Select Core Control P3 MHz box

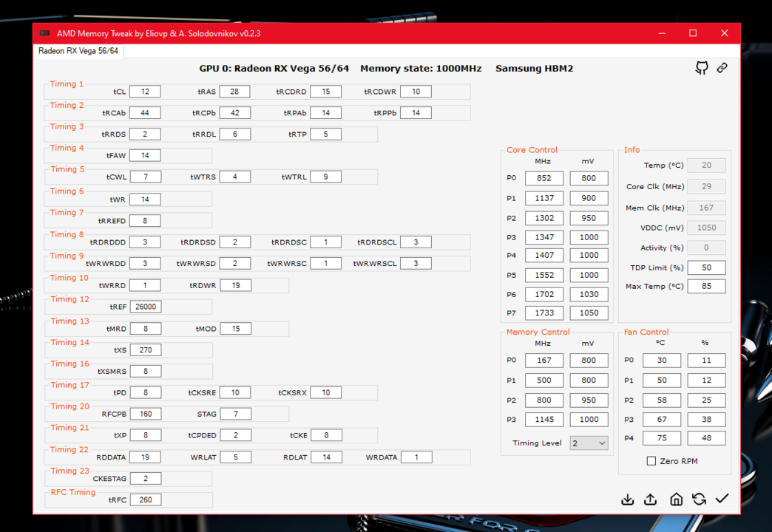544,237
